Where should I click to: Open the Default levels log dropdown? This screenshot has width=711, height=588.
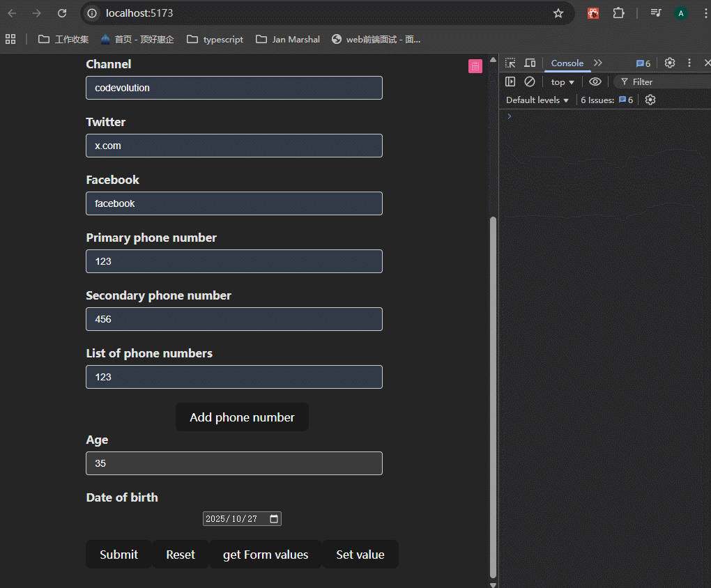point(537,100)
